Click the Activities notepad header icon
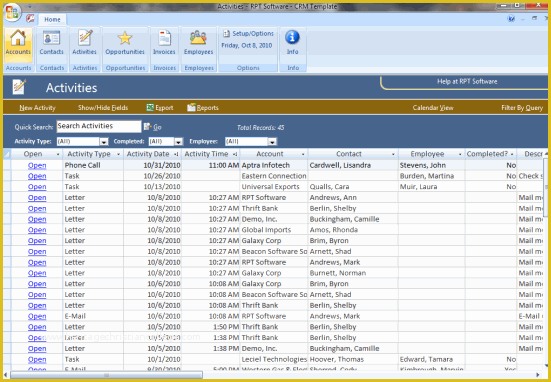This screenshot has height=382, width=551. tap(19, 87)
